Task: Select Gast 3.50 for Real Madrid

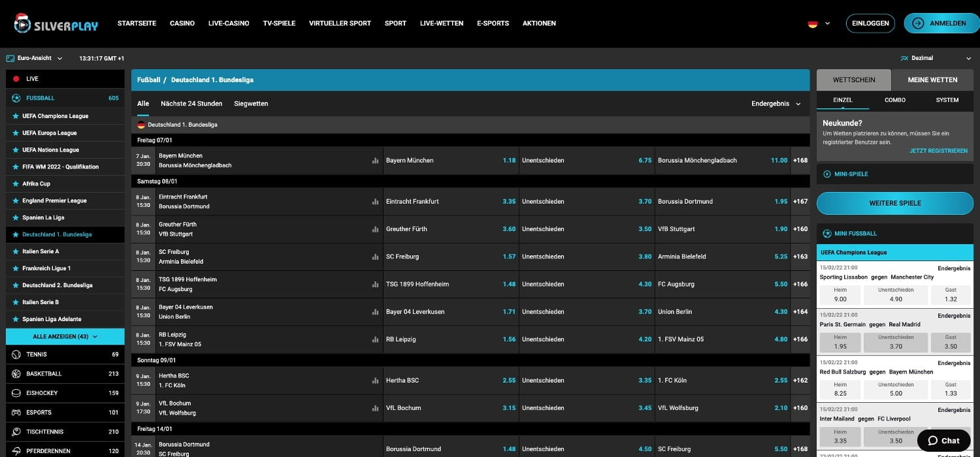Action: pos(951,342)
